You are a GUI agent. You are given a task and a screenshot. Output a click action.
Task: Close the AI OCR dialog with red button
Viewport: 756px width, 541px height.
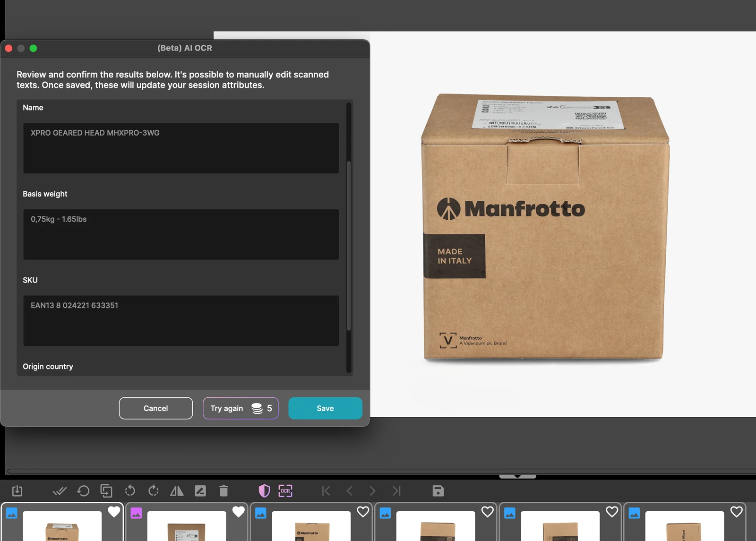[9, 48]
